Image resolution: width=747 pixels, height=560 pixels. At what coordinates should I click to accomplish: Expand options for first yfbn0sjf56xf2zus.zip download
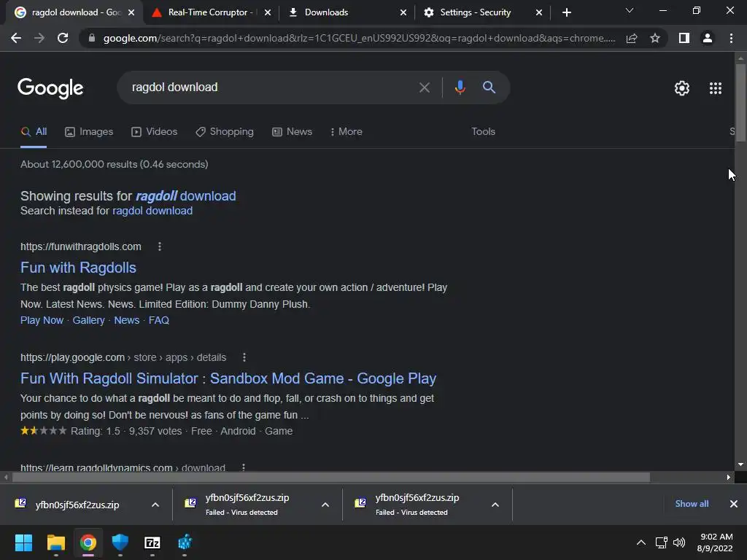click(155, 505)
